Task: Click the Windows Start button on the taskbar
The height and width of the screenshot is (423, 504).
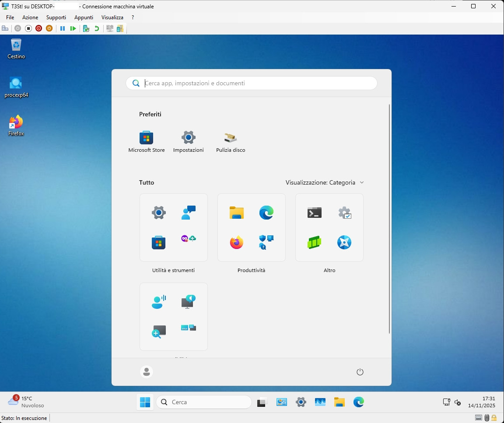Action: [x=145, y=402]
